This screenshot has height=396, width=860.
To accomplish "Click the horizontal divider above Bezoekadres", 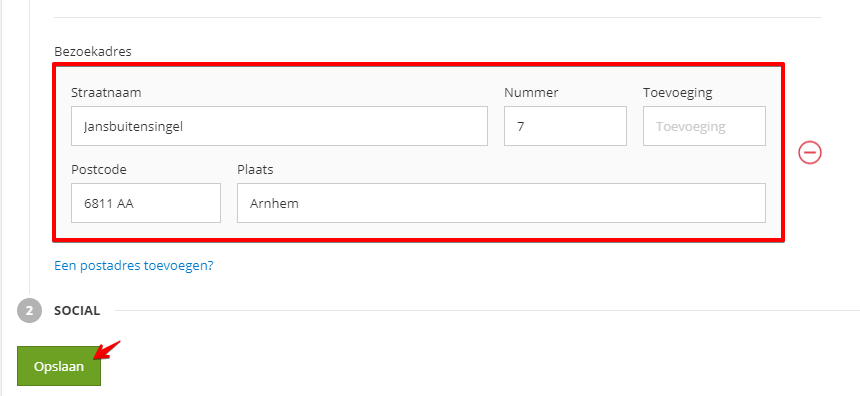I will click(x=438, y=18).
